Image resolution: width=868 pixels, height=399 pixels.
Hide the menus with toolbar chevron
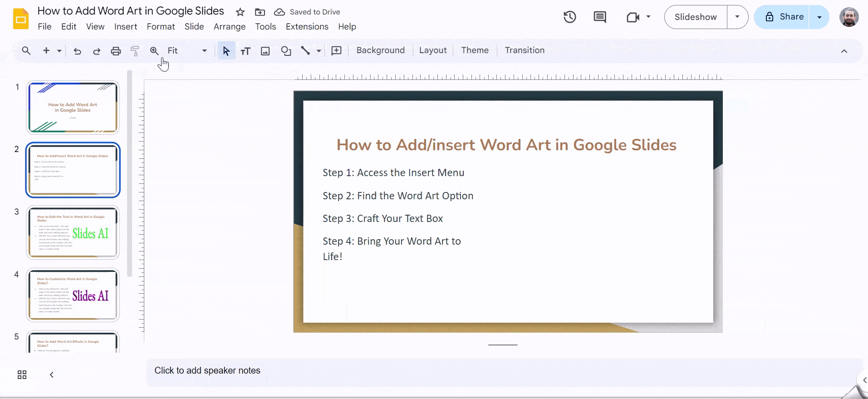(x=844, y=51)
